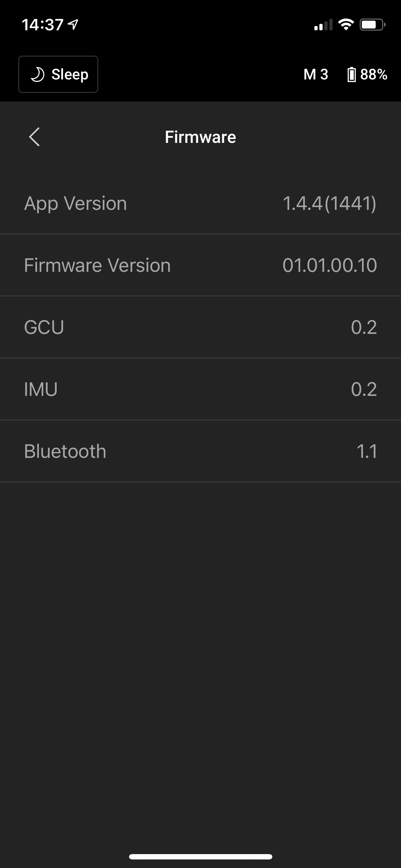Tap the 1.4.4(1441) version number
The width and height of the screenshot is (401, 868).
[329, 203]
